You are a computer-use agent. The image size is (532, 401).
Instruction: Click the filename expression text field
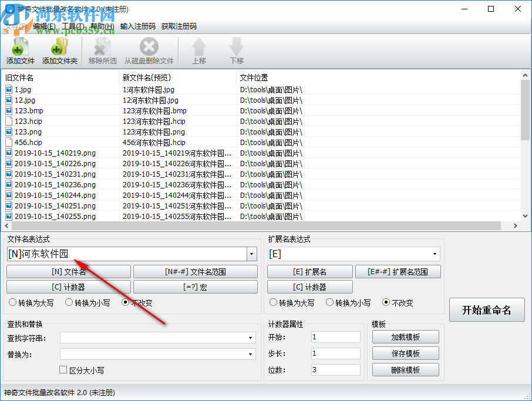(x=127, y=254)
